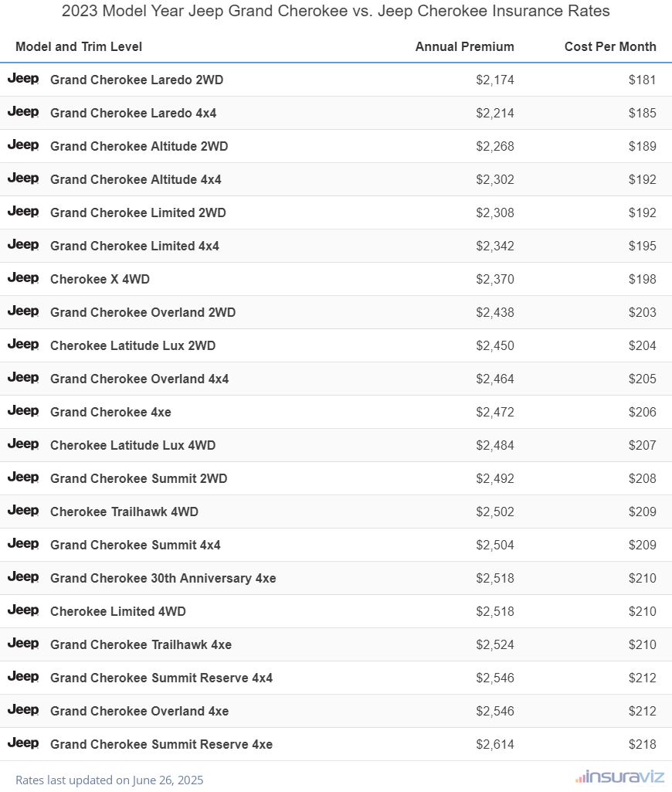Click the Cost Per Month column header
The height and width of the screenshot is (792, 672).
610,46
